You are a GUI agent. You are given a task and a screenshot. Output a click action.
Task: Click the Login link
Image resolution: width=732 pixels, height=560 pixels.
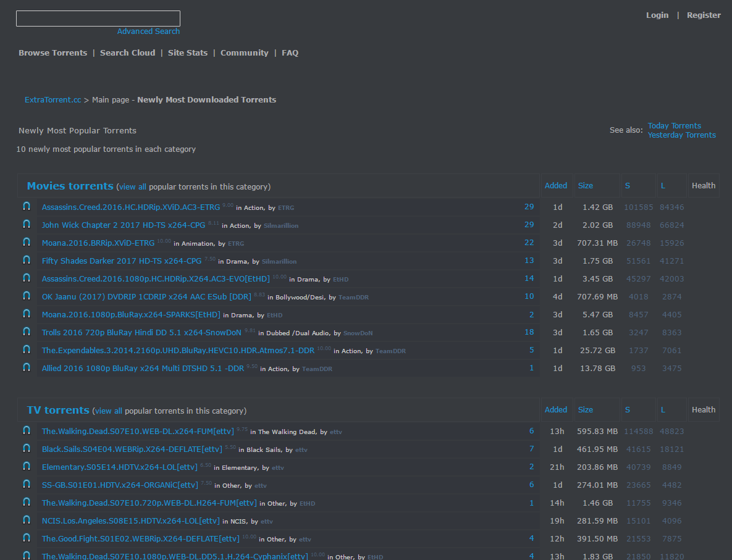coord(657,15)
